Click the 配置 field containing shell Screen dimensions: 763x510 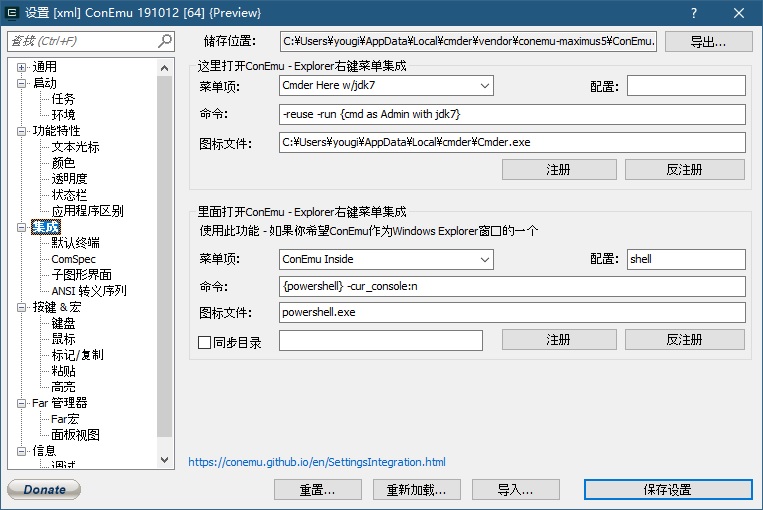point(685,260)
